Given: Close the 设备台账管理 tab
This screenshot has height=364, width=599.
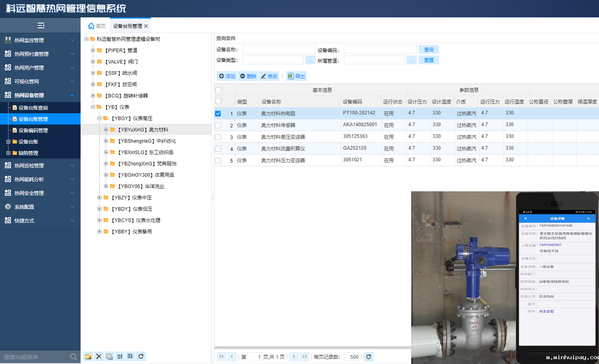Looking at the screenshot, I should pos(146,26).
